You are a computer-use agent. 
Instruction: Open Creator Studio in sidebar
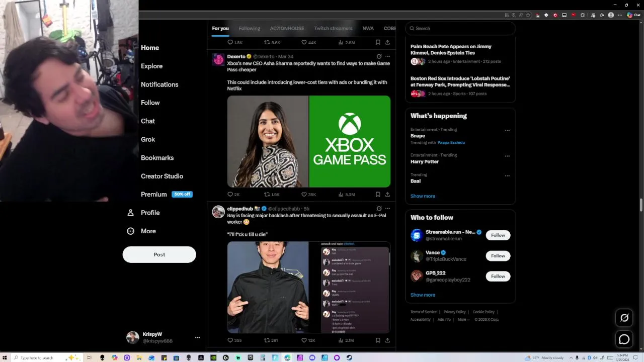[162, 176]
